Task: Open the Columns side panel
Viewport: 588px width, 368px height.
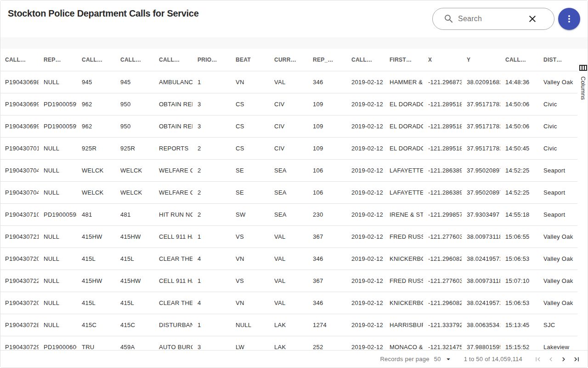Action: tap(583, 83)
